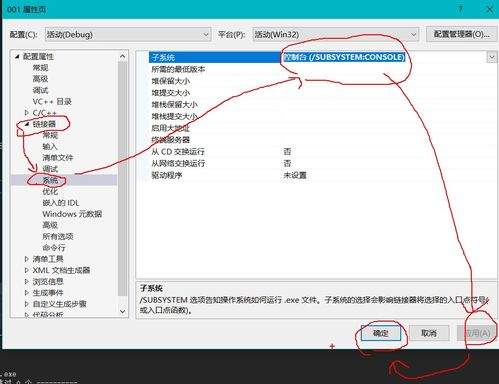Expand the 自定义生成步骤 node arrow
This screenshot has width=499, height=384.
click(27, 304)
